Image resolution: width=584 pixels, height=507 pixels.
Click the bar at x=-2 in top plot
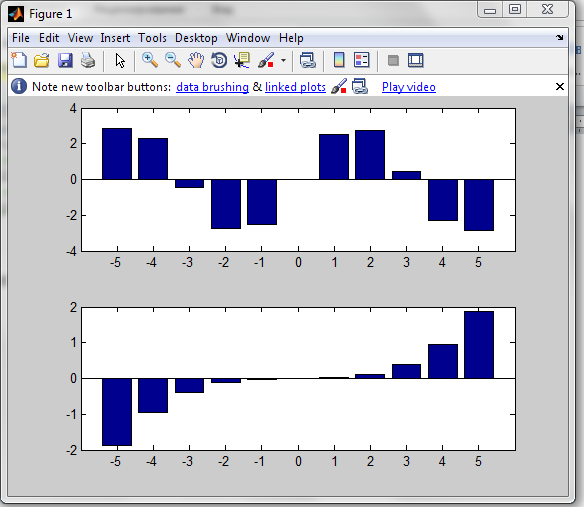pos(226,204)
